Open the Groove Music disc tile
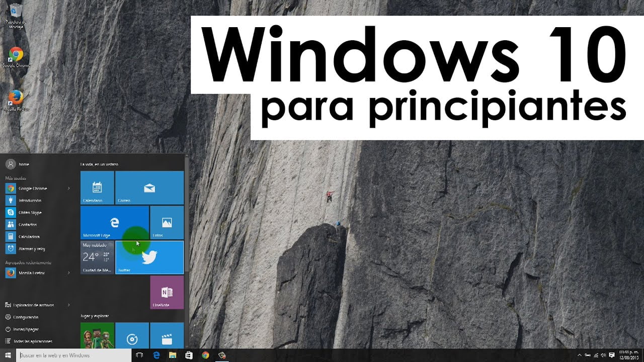644x362 pixels. [x=132, y=335]
